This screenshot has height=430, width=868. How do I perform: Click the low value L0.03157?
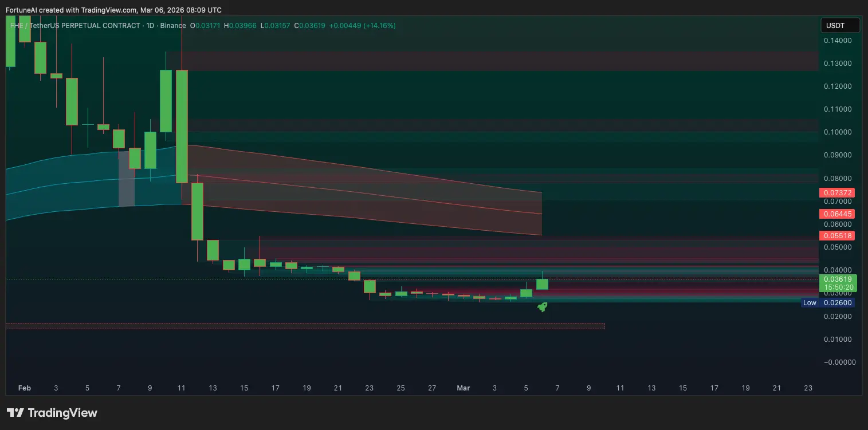pyautogui.click(x=275, y=26)
